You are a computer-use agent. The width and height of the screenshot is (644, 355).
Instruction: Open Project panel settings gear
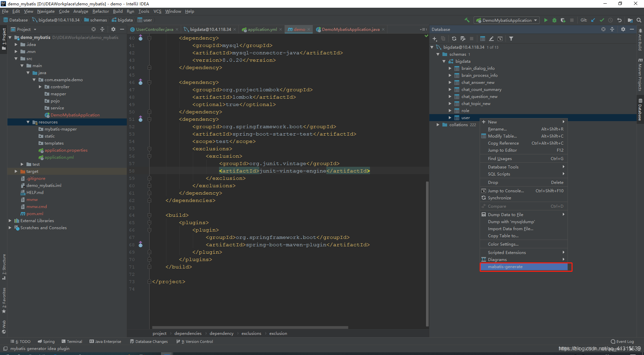click(113, 29)
